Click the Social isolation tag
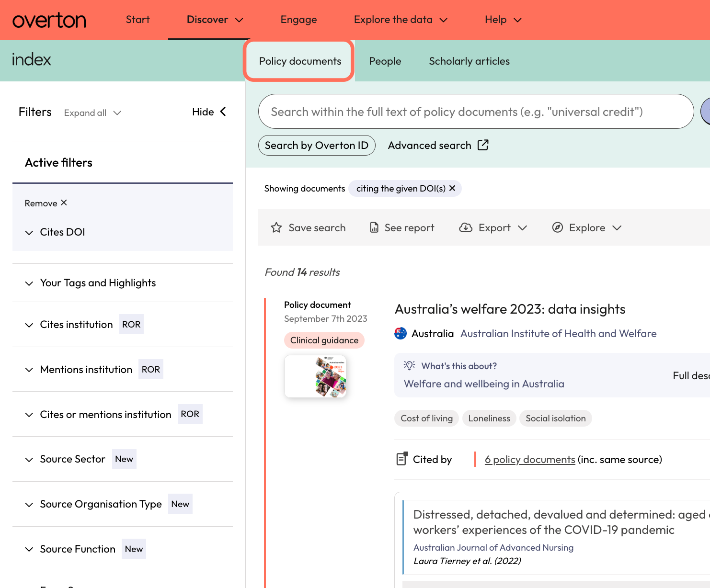 (x=556, y=418)
